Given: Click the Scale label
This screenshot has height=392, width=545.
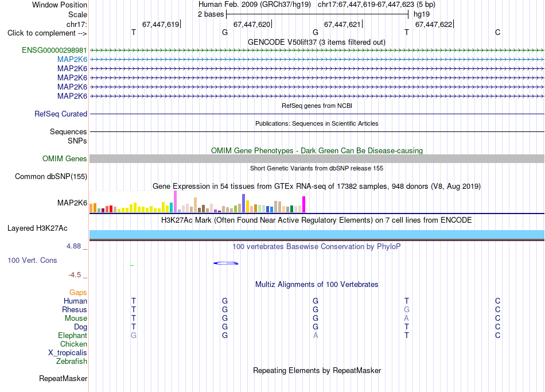Looking at the screenshot, I should point(77,14).
